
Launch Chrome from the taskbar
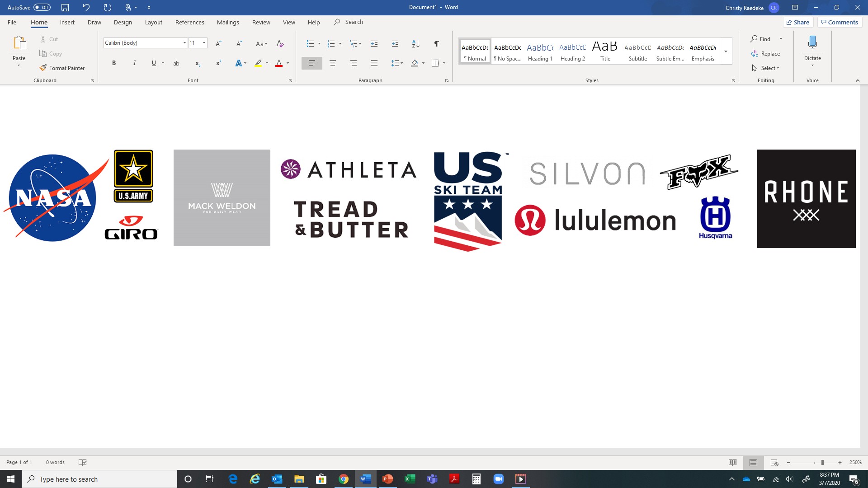344,479
